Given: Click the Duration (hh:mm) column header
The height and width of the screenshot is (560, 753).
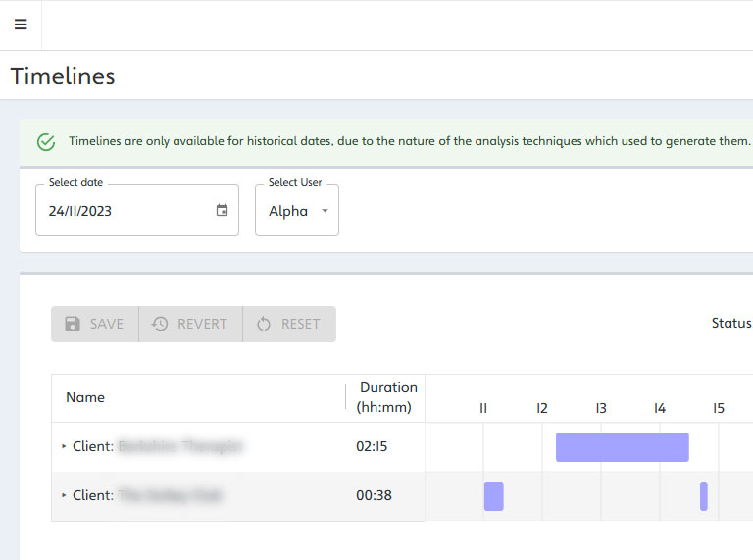Looking at the screenshot, I should (x=387, y=397).
